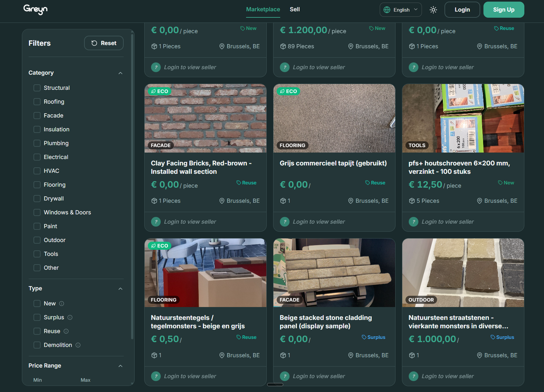Select the Plumbing category checkbox

click(x=37, y=143)
